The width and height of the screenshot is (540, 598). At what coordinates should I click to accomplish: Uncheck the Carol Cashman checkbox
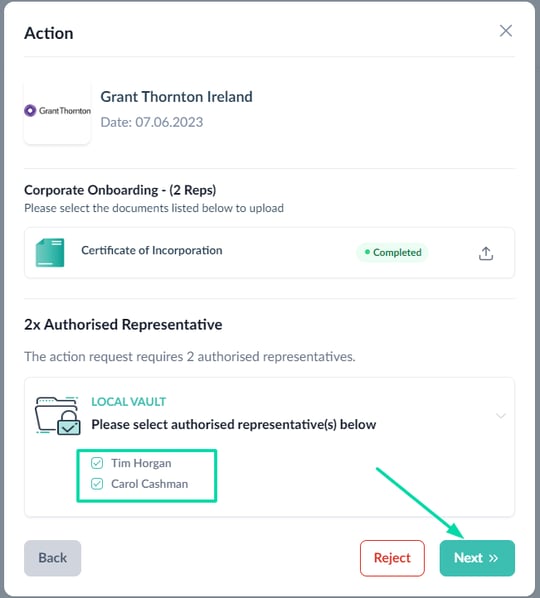[97, 484]
